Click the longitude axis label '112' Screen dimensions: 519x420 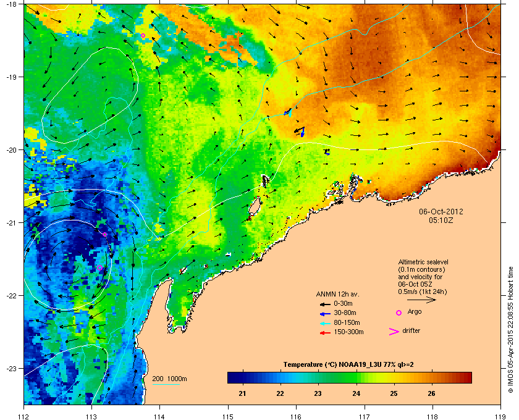coord(24,416)
